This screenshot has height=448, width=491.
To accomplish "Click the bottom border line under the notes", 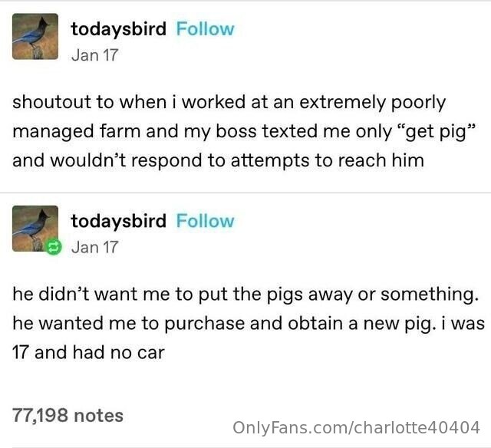I will (245, 447).
